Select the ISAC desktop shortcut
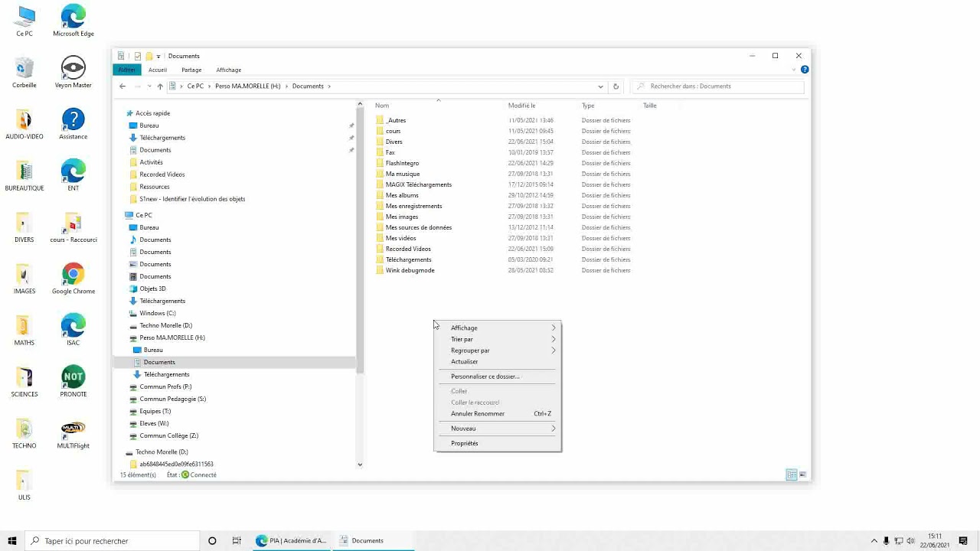The width and height of the screenshot is (980, 551). pos(73,330)
